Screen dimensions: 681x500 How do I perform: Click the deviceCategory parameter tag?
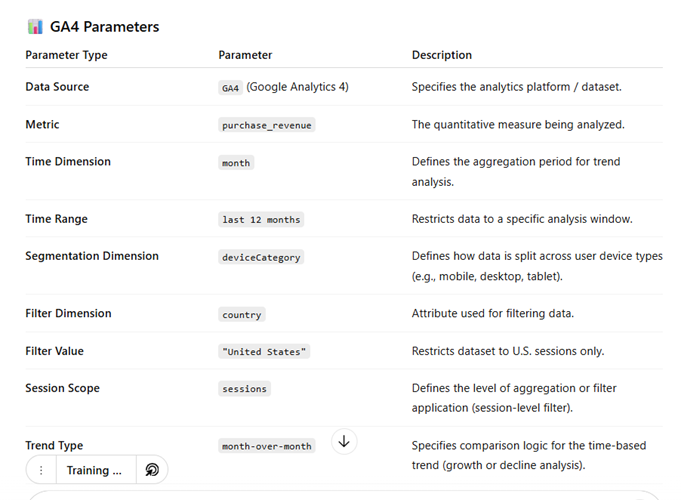click(x=261, y=257)
